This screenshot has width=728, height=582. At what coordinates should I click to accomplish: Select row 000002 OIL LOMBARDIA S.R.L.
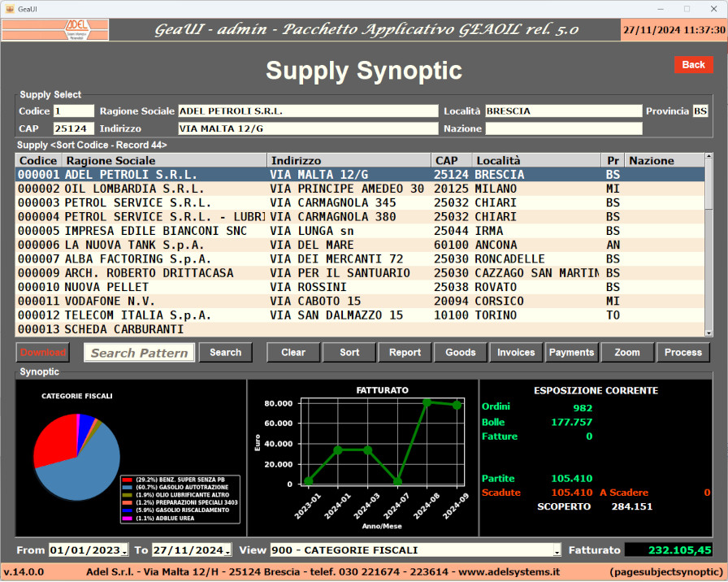[x=360, y=189]
